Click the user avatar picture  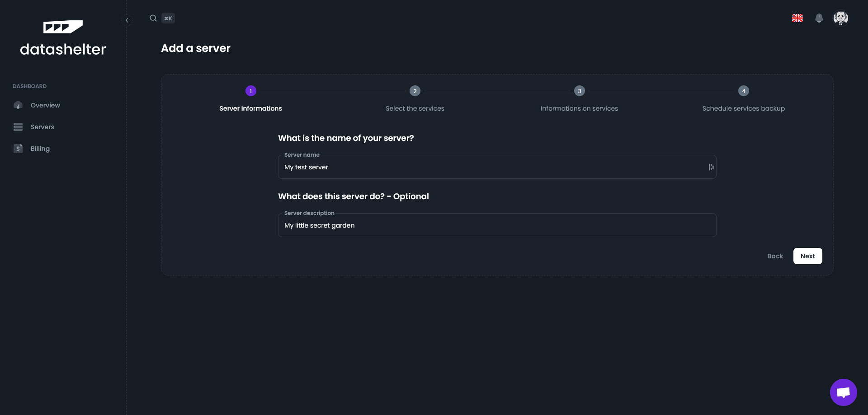point(841,18)
